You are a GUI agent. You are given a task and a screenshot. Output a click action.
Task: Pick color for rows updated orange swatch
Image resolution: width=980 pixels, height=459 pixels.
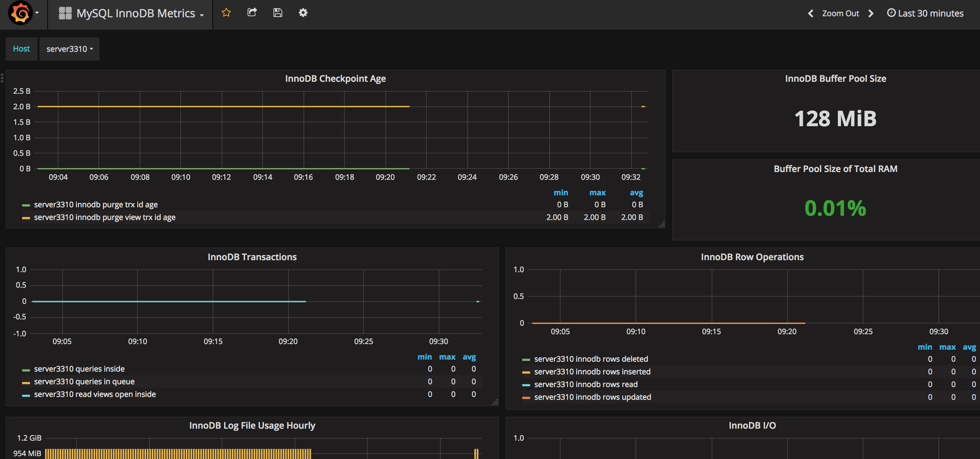[x=526, y=398]
